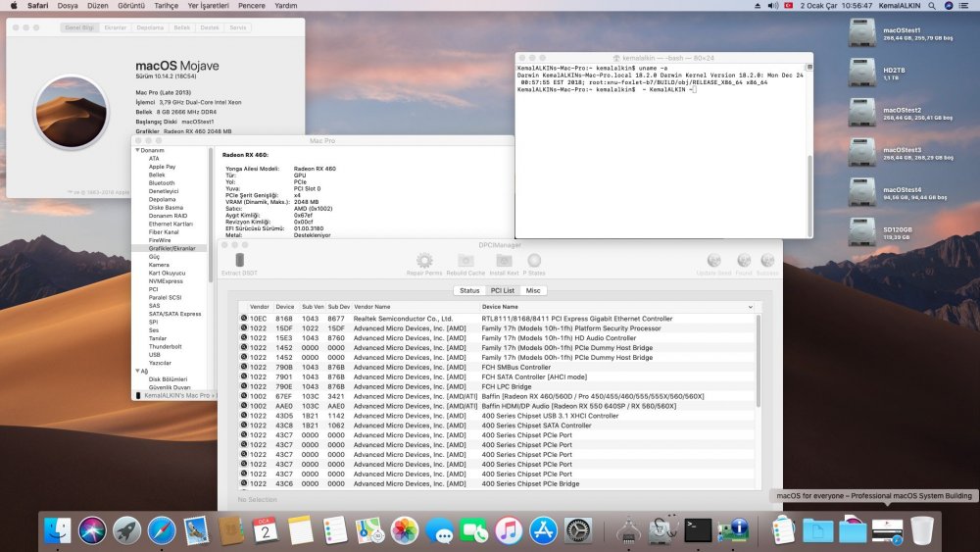
Task: Collapse Ağ tree section
Action: (137, 371)
